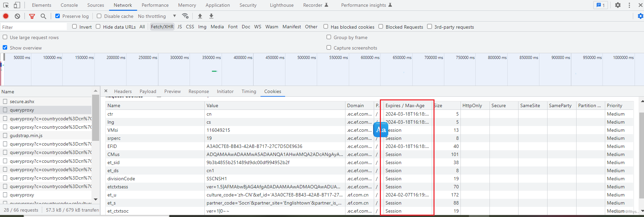Enable Preserve log checkbox
Screen dimensions: 644x217
point(58,16)
